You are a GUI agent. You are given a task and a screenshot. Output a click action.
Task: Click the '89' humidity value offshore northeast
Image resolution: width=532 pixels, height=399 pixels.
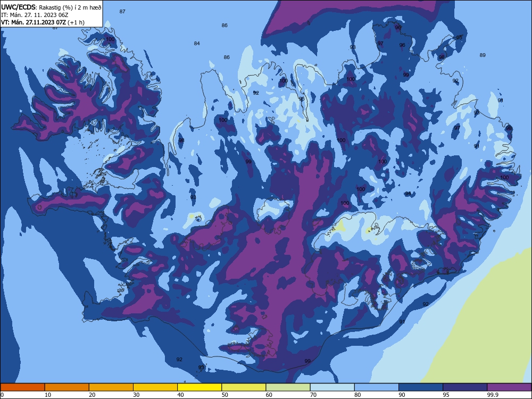point(483,55)
